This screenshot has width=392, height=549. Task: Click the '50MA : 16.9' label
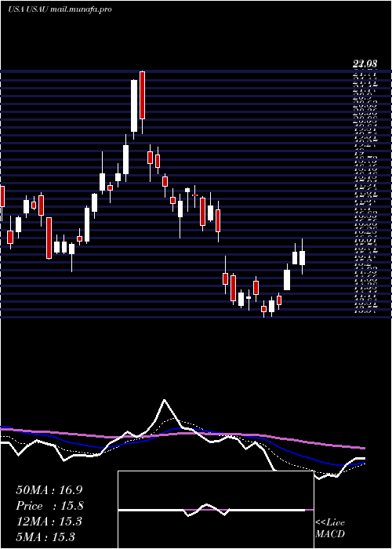49,490
